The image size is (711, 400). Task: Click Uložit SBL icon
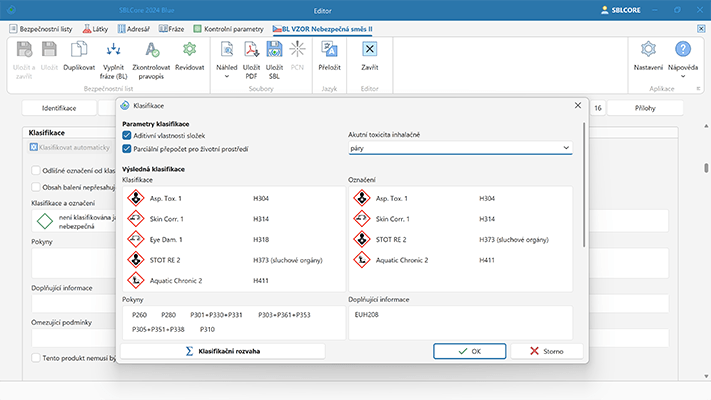point(274,50)
